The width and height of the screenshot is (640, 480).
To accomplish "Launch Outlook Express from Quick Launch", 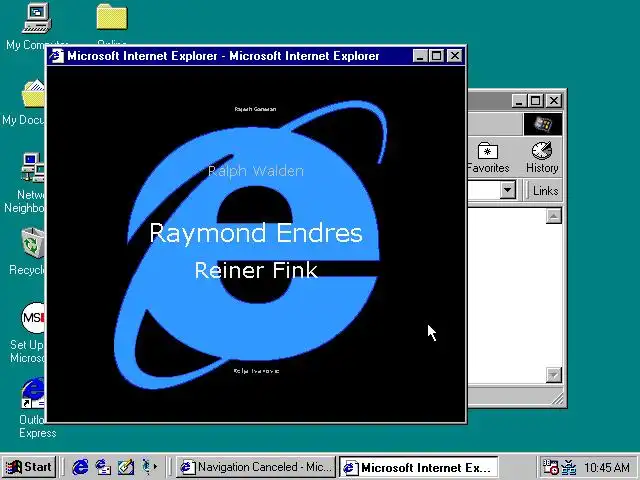I will tap(103, 467).
